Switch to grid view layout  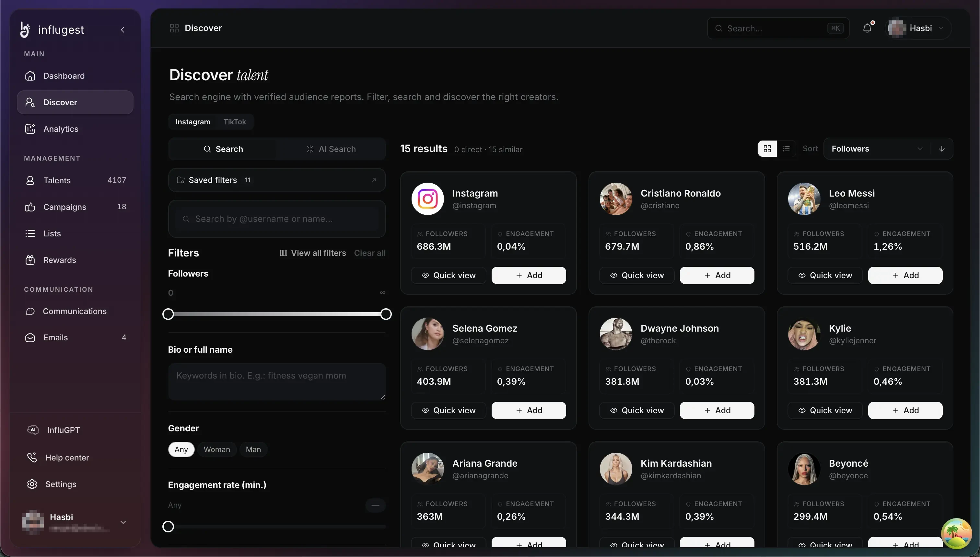767,149
